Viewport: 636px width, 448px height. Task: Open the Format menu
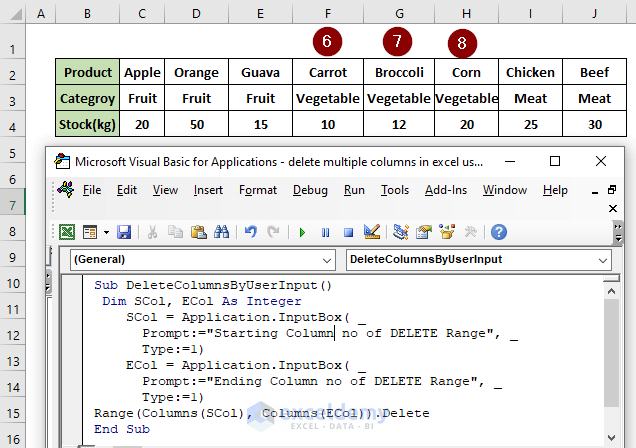258,190
